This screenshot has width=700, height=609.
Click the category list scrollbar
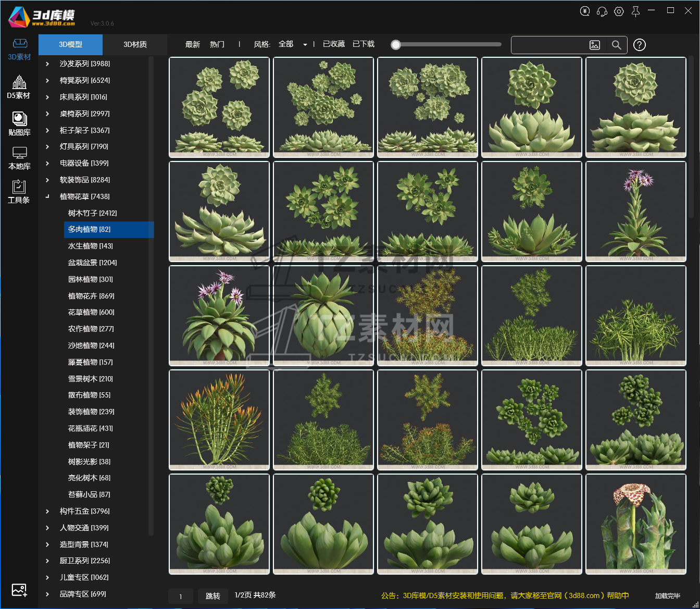pyautogui.click(x=151, y=295)
